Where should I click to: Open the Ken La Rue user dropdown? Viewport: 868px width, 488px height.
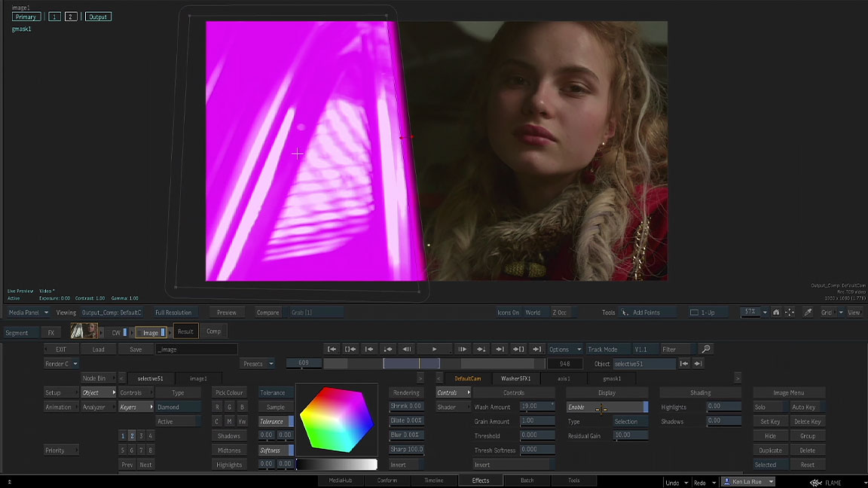coord(748,483)
